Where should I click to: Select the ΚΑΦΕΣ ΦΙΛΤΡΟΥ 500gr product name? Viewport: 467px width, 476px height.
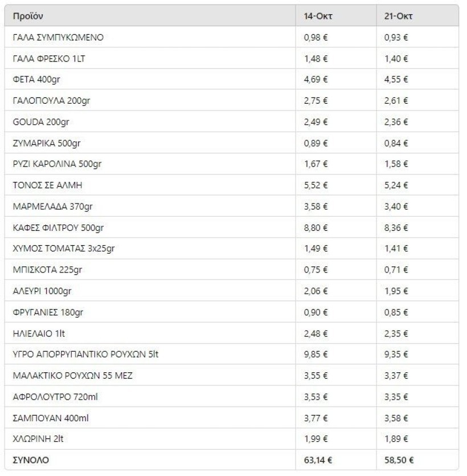click(x=58, y=228)
